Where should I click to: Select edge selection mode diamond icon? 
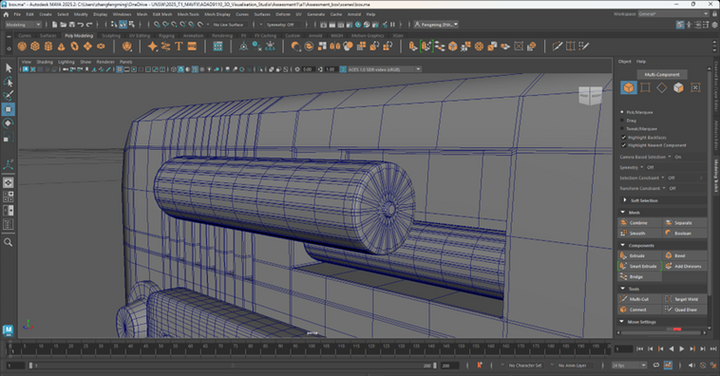662,87
